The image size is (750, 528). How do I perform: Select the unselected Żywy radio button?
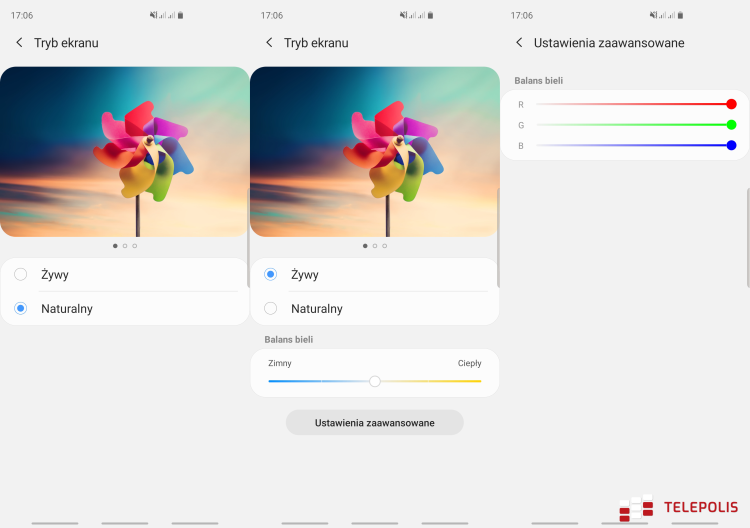point(21,274)
